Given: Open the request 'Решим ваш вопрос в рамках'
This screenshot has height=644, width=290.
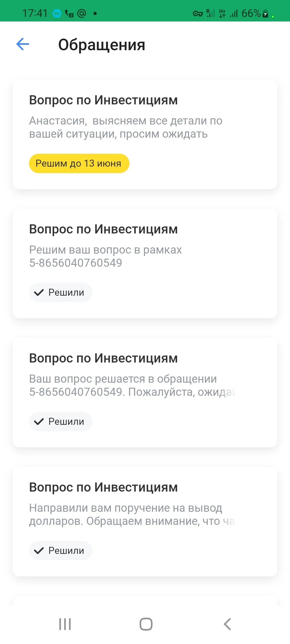Looking at the screenshot, I should click(145, 264).
